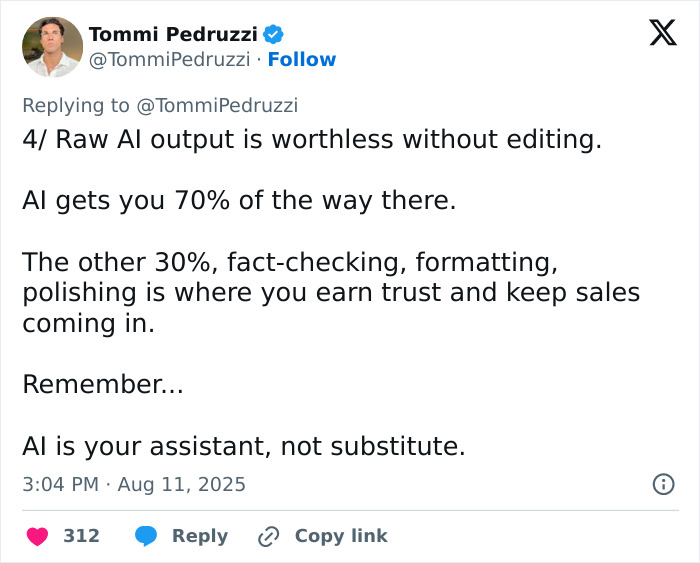The image size is (700, 563).
Task: Click the copy link chain icon
Action: pos(268,536)
